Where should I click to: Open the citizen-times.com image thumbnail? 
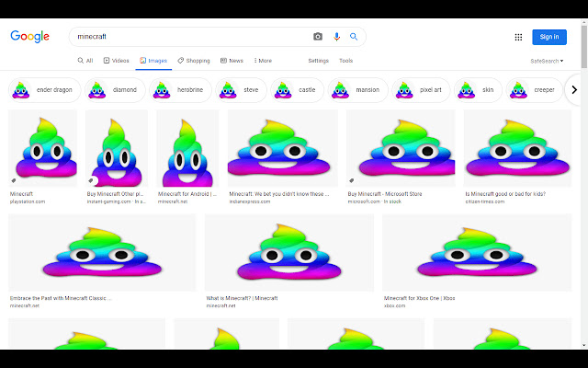tap(517, 148)
